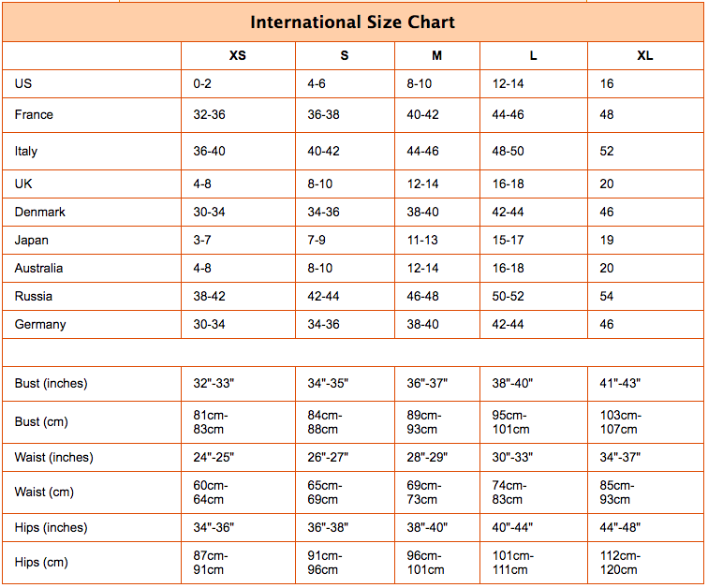Image resolution: width=708 pixels, height=588 pixels.
Task: Click the XL column header
Action: click(645, 55)
